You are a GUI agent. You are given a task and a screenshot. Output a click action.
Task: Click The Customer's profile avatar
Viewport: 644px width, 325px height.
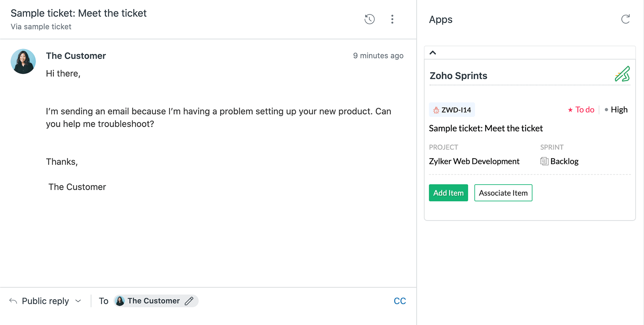23,61
